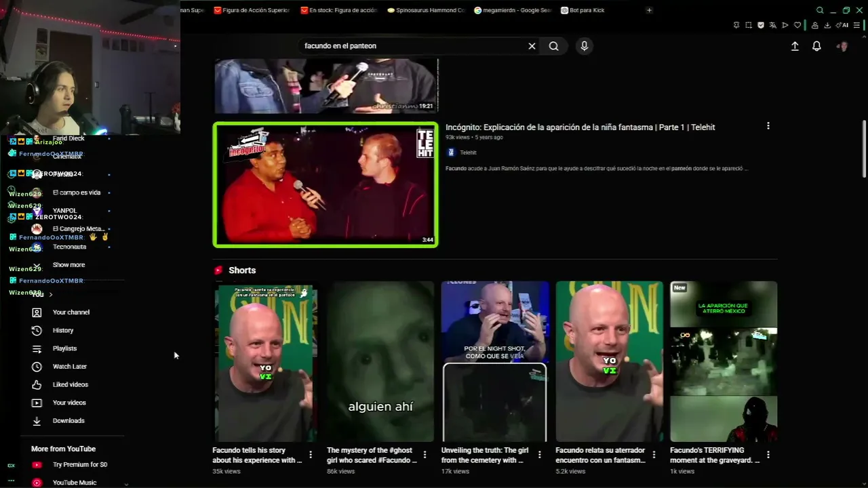Click the heart favorites icon in browser toolbar
The width and height of the screenshot is (868, 488).
pos(797,26)
